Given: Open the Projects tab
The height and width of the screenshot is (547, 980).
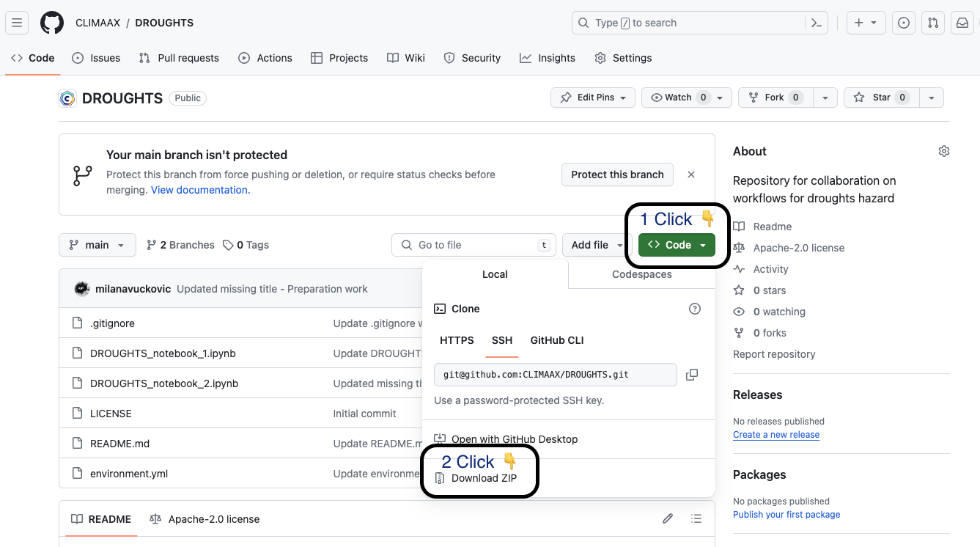Looking at the screenshot, I should pos(339,58).
